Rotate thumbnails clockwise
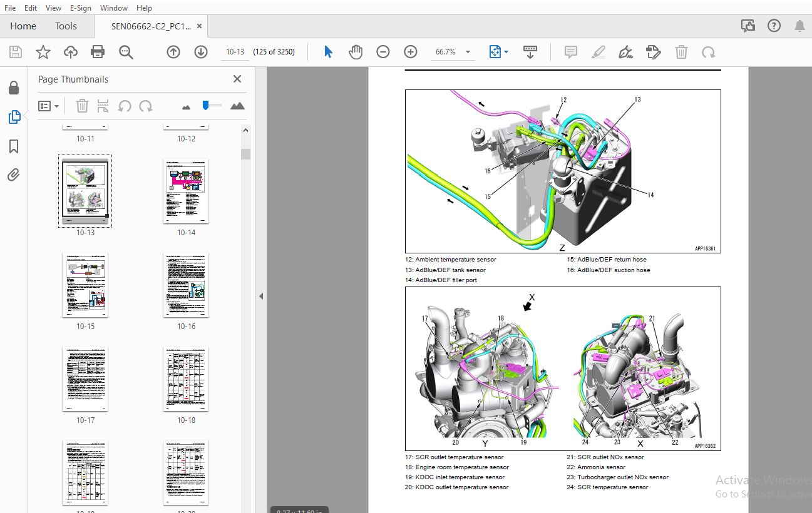 pos(146,106)
